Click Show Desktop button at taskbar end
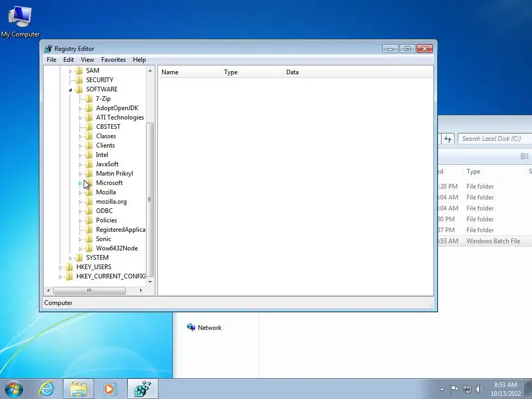The image size is (532, 399). [528, 389]
